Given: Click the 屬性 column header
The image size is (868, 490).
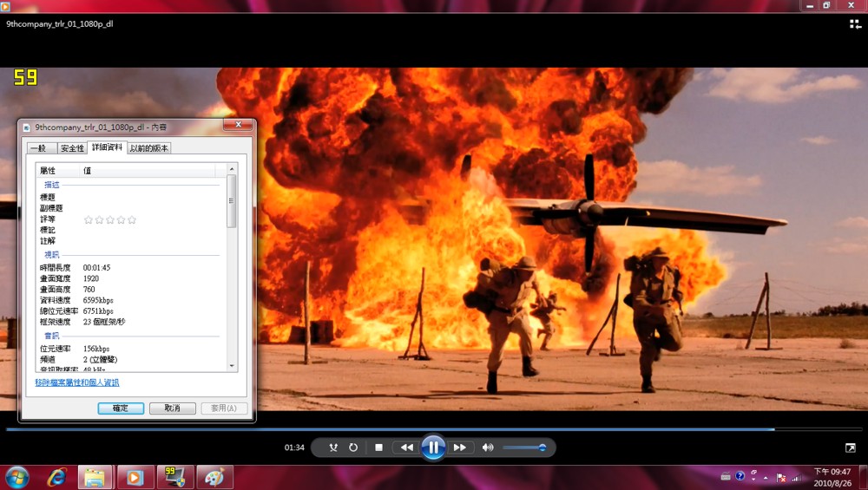Looking at the screenshot, I should (x=57, y=170).
